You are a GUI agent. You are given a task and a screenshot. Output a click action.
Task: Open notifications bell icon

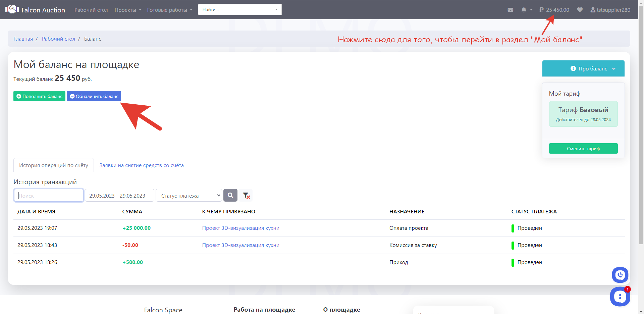tap(524, 10)
